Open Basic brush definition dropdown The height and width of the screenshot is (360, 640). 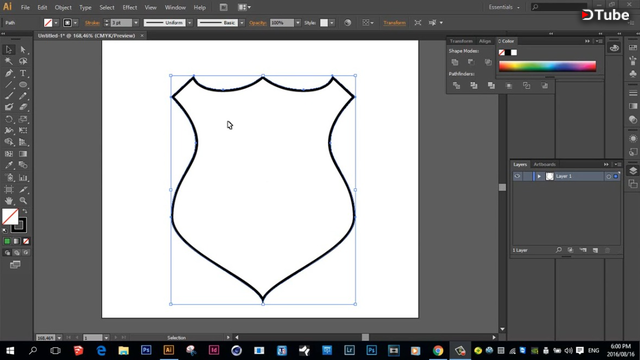click(242, 23)
